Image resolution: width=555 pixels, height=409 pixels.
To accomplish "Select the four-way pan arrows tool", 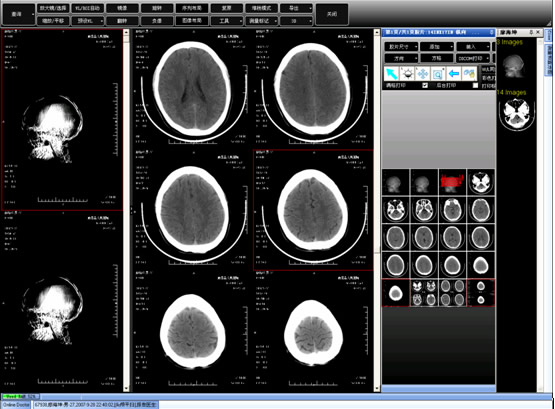I will [423, 74].
